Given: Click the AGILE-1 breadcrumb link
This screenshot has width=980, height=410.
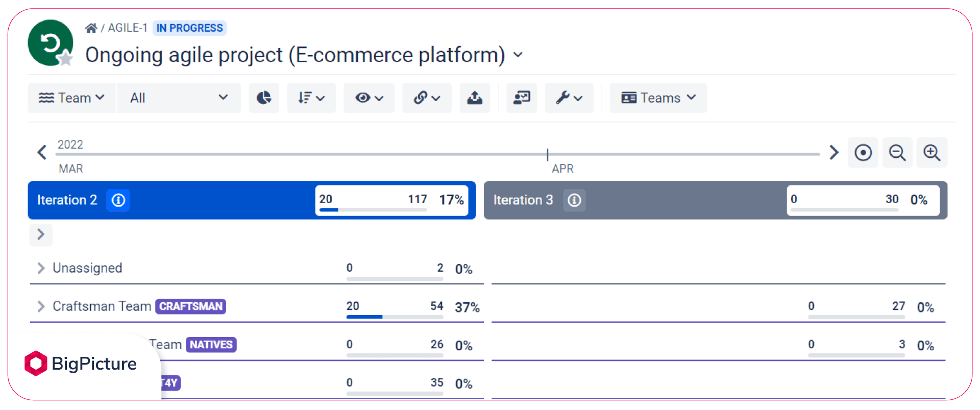Looking at the screenshot, I should click(x=128, y=28).
